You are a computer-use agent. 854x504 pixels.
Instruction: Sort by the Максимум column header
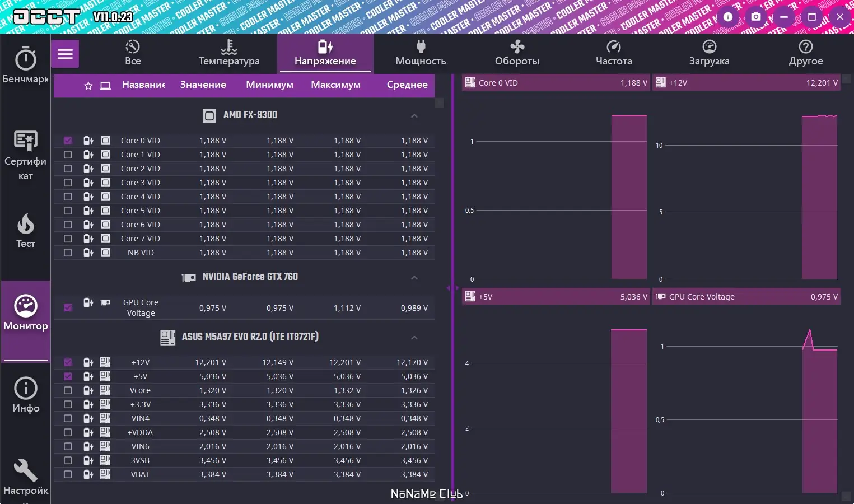click(336, 85)
